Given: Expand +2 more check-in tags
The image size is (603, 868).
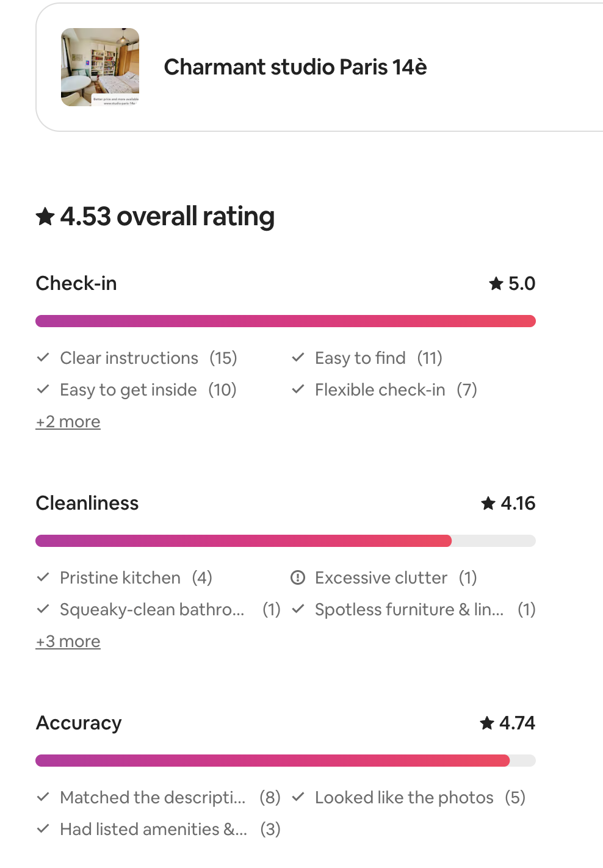Looking at the screenshot, I should pos(68,422).
